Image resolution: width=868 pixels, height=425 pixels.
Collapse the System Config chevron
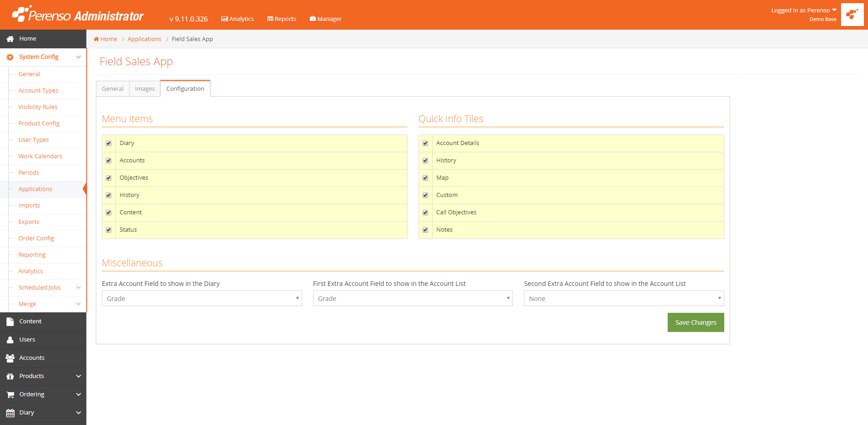(x=78, y=57)
